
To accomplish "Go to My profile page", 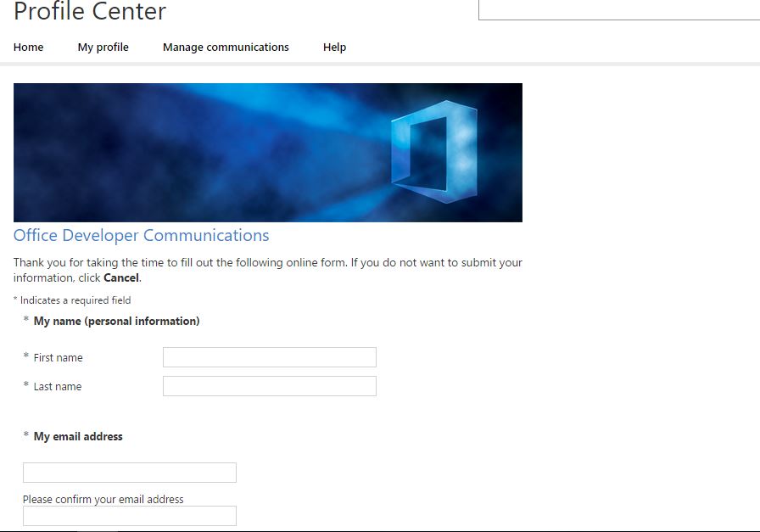I will [103, 47].
